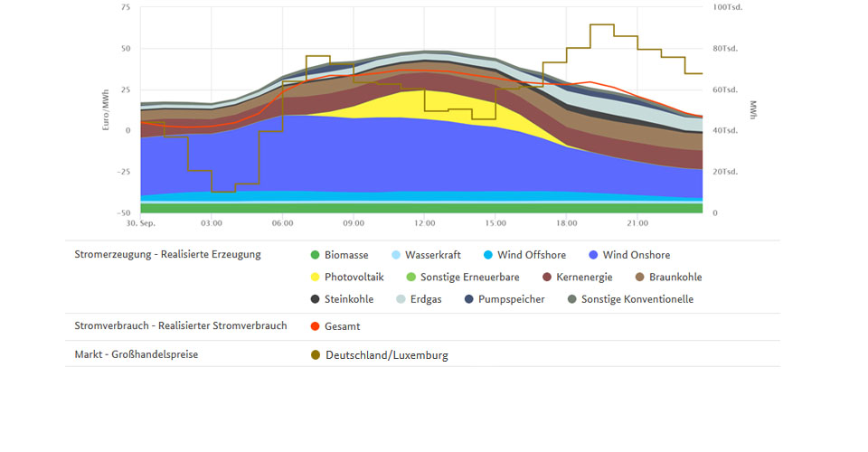Screen dimensions: 868x452
Task: Click the Sonstige Erneuerbare legend dot
Action: tap(411, 277)
